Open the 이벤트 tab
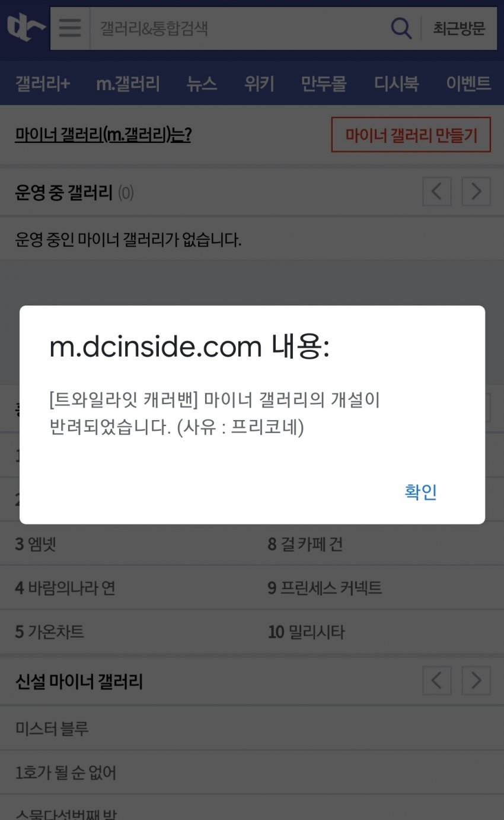 468,84
